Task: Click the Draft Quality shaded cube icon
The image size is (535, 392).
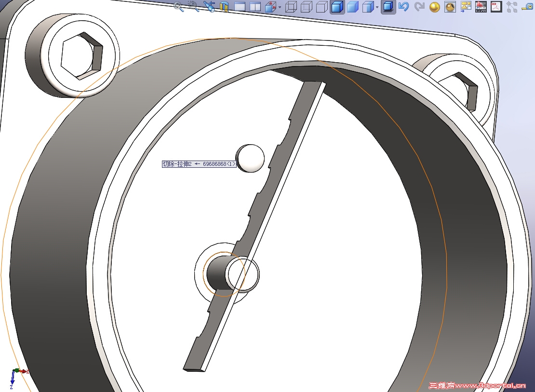Action: [x=368, y=7]
